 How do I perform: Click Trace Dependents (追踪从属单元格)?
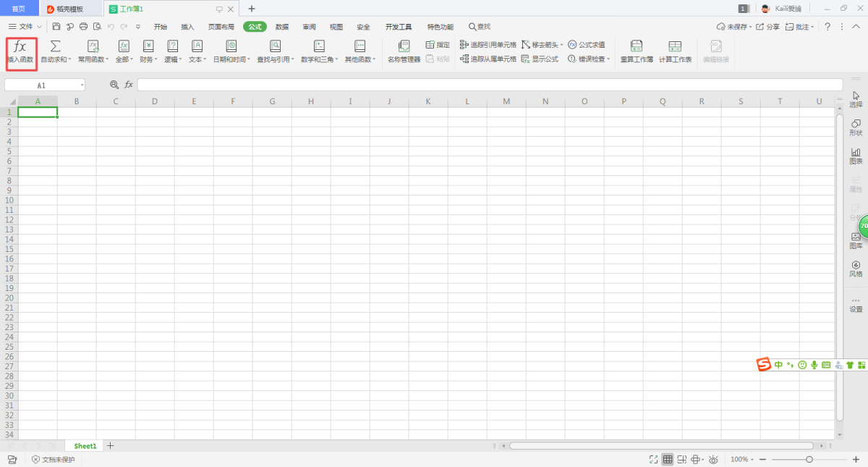tap(488, 59)
